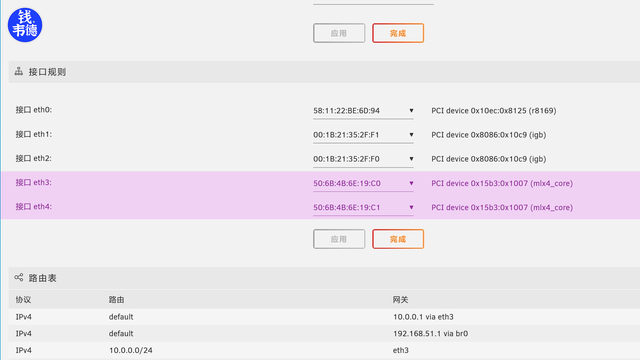Click the upper 应用 button
The width and height of the screenshot is (640, 360).
[x=339, y=33]
